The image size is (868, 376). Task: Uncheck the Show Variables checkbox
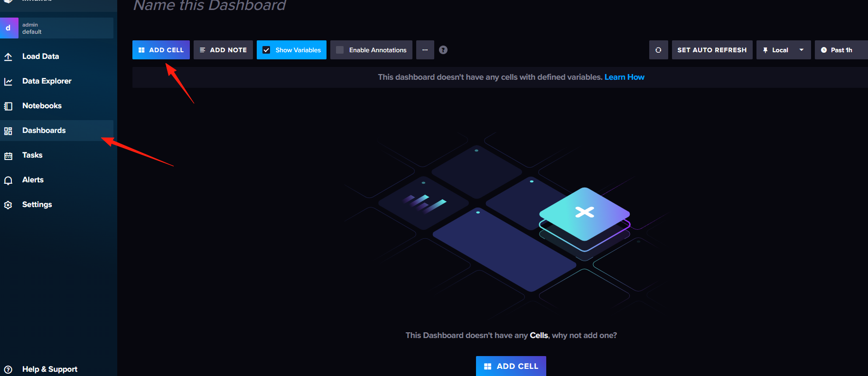pos(266,50)
